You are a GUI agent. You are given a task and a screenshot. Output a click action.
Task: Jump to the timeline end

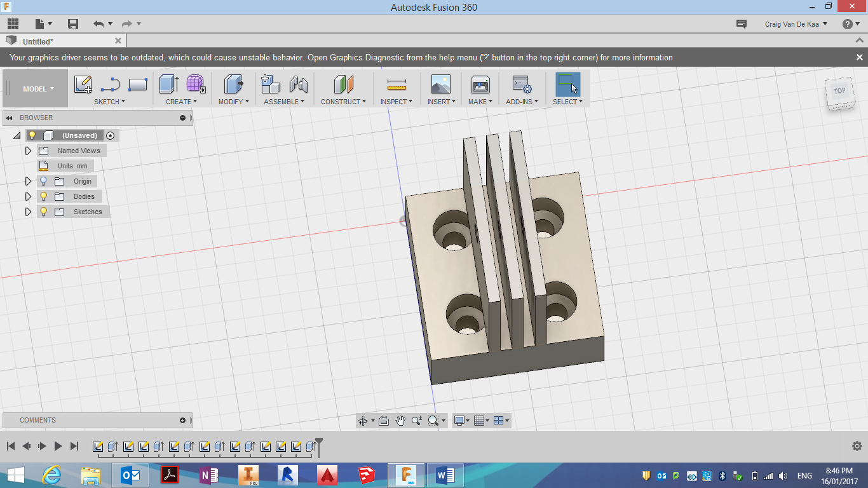(74, 446)
